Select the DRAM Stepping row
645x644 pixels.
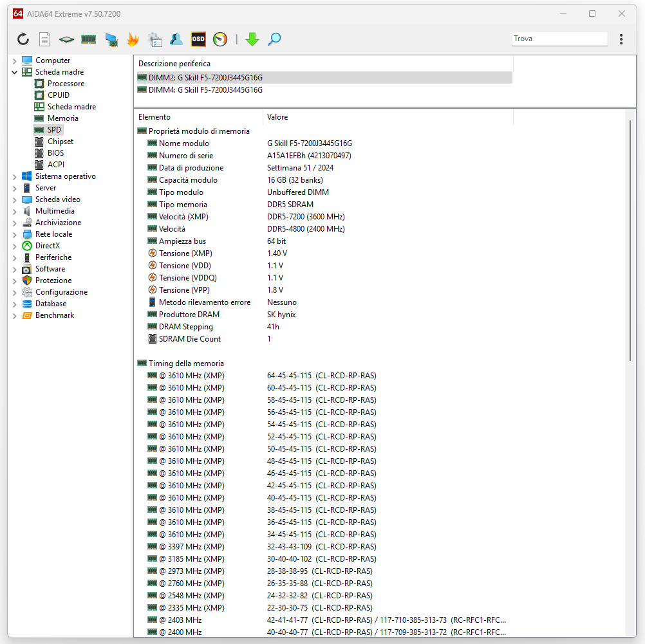tap(324, 327)
